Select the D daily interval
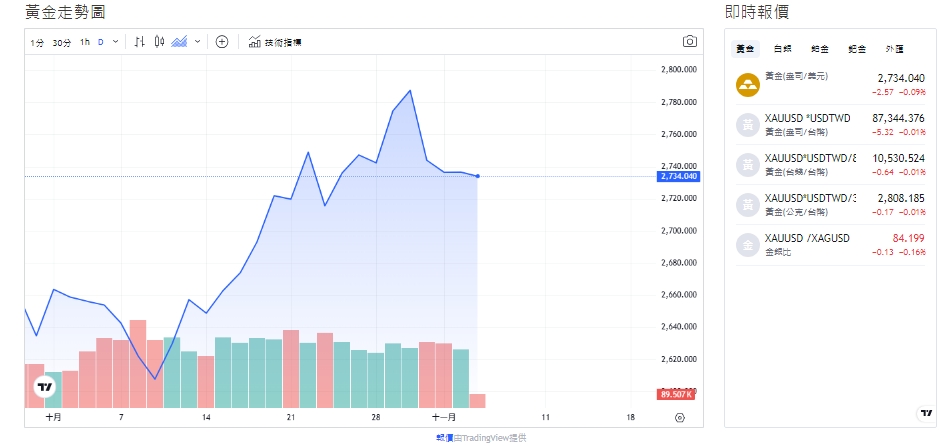939x446 pixels. 101,42
